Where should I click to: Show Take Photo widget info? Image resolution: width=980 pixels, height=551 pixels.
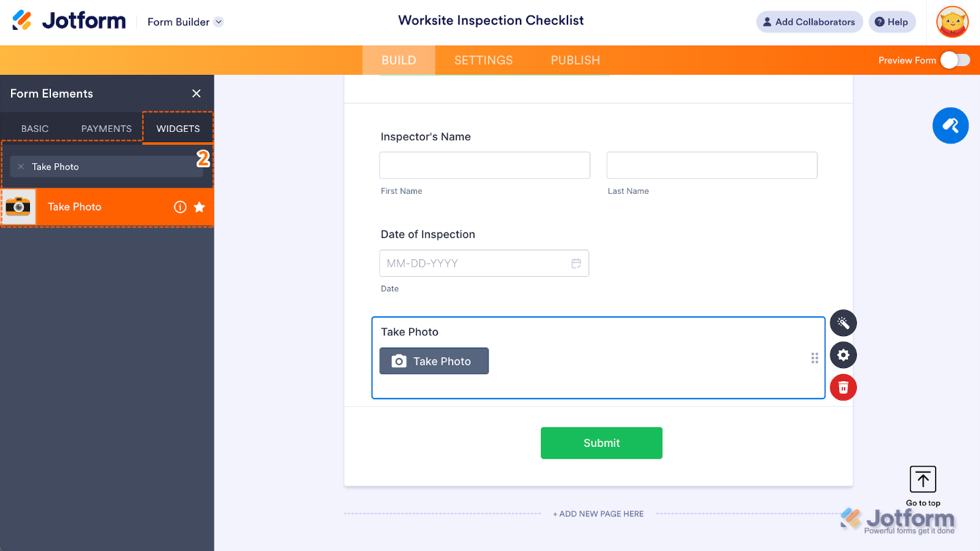pyautogui.click(x=180, y=207)
